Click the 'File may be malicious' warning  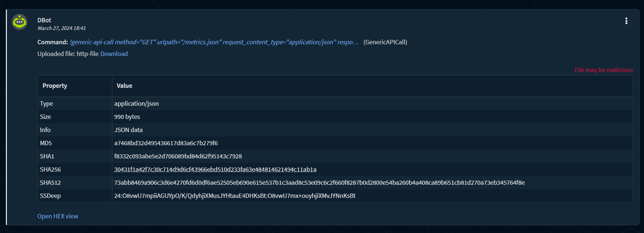tap(603, 70)
